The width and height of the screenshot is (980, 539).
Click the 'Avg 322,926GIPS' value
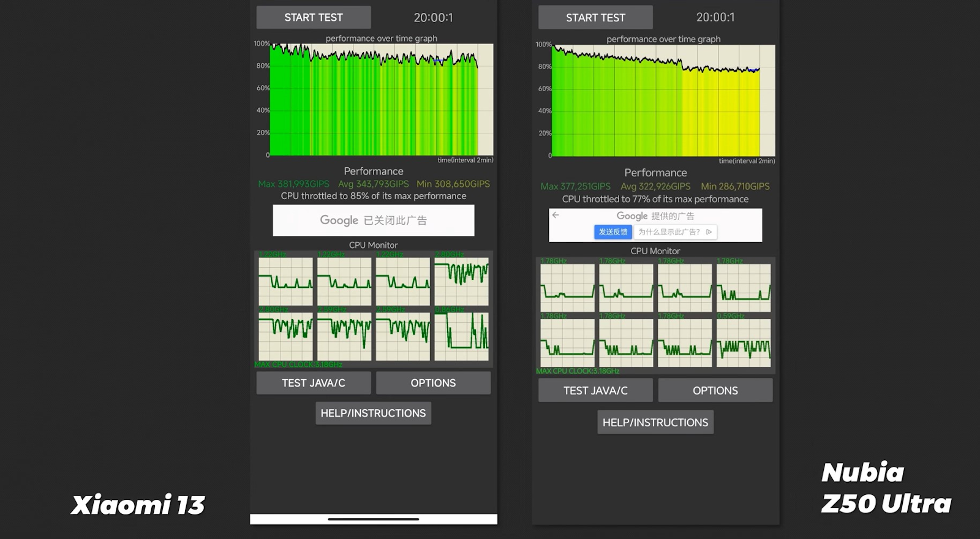pyautogui.click(x=655, y=186)
